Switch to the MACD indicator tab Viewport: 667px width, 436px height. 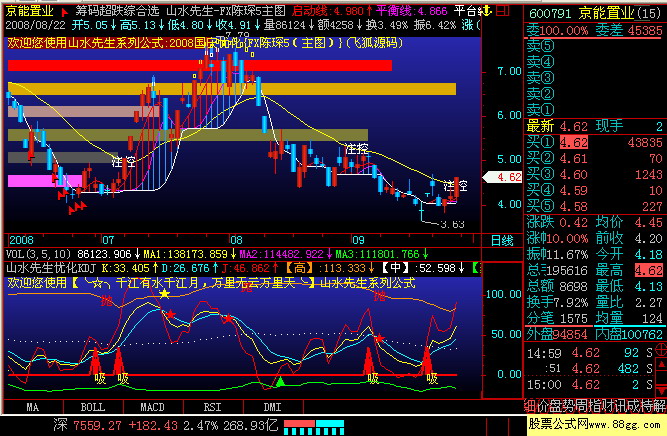click(152, 407)
